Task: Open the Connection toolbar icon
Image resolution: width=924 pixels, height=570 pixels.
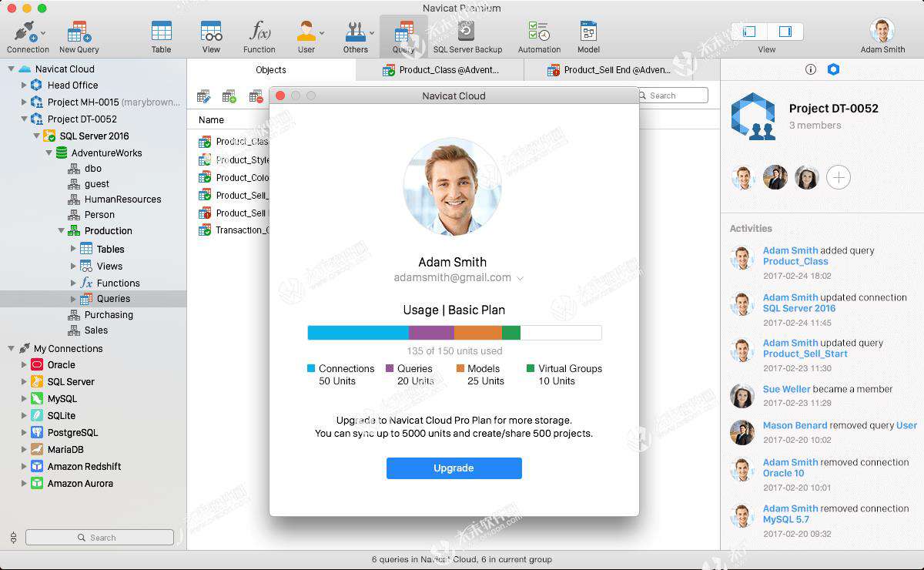Action: (x=25, y=32)
